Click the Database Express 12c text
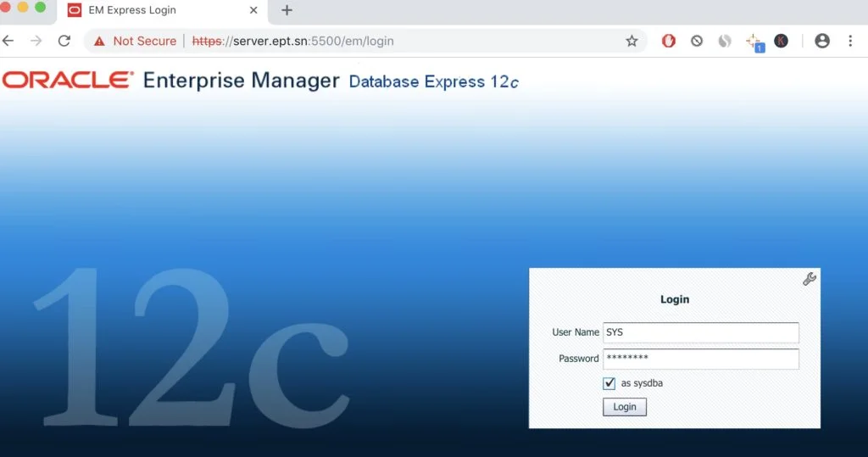 pyautogui.click(x=433, y=82)
